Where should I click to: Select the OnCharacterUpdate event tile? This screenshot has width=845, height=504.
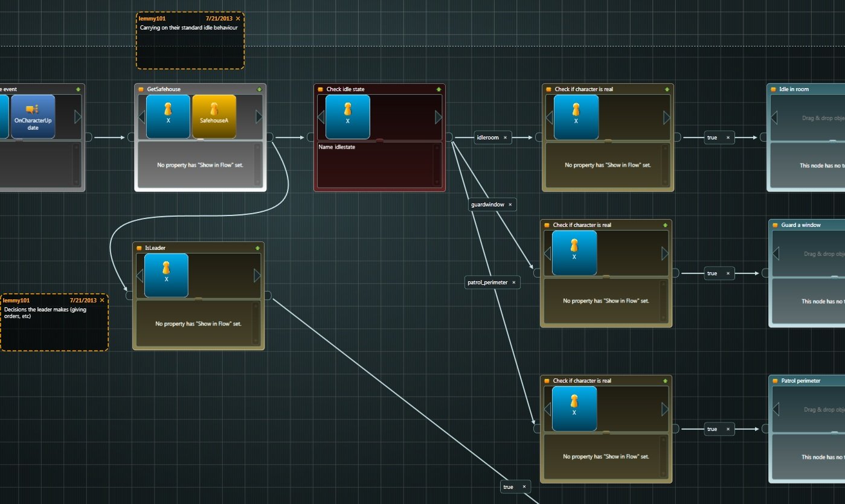click(x=33, y=116)
